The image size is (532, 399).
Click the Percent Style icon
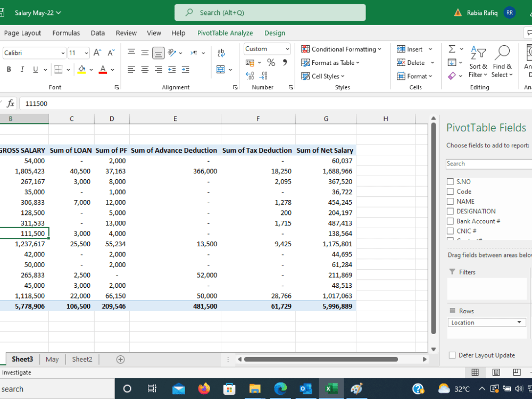(271, 62)
